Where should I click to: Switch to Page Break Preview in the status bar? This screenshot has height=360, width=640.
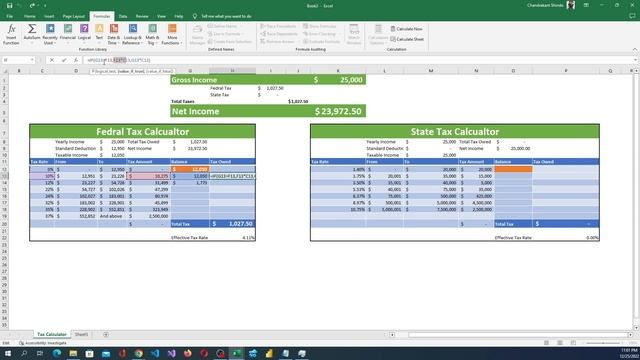point(573,343)
